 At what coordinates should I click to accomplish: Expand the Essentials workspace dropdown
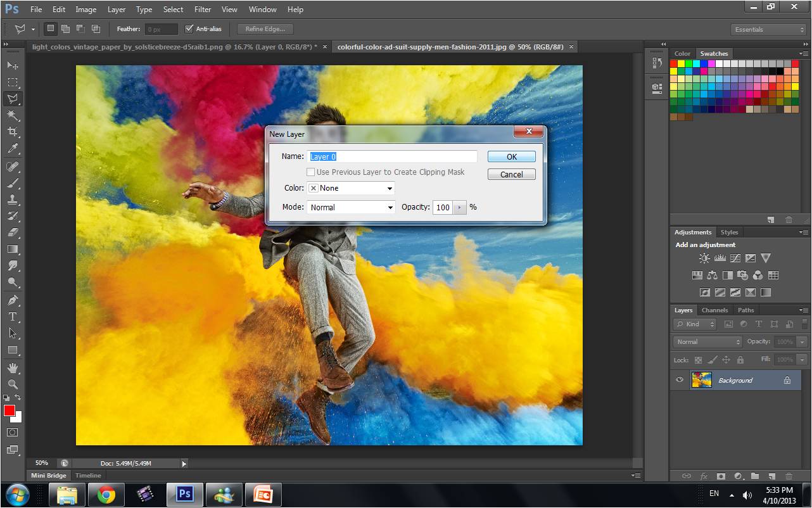coord(769,30)
